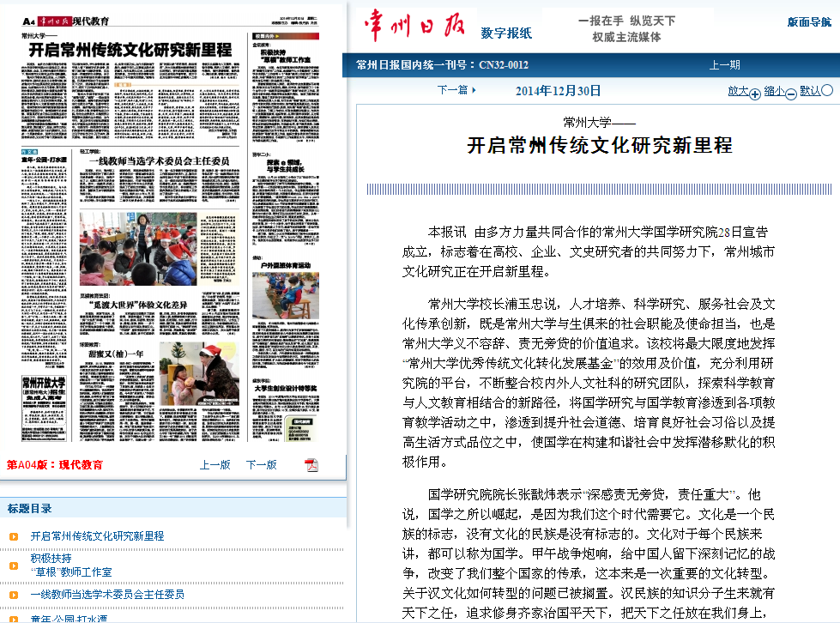840x623 pixels.
Task: Click main headline on newspaper page thumbnail
Action: click(x=130, y=49)
